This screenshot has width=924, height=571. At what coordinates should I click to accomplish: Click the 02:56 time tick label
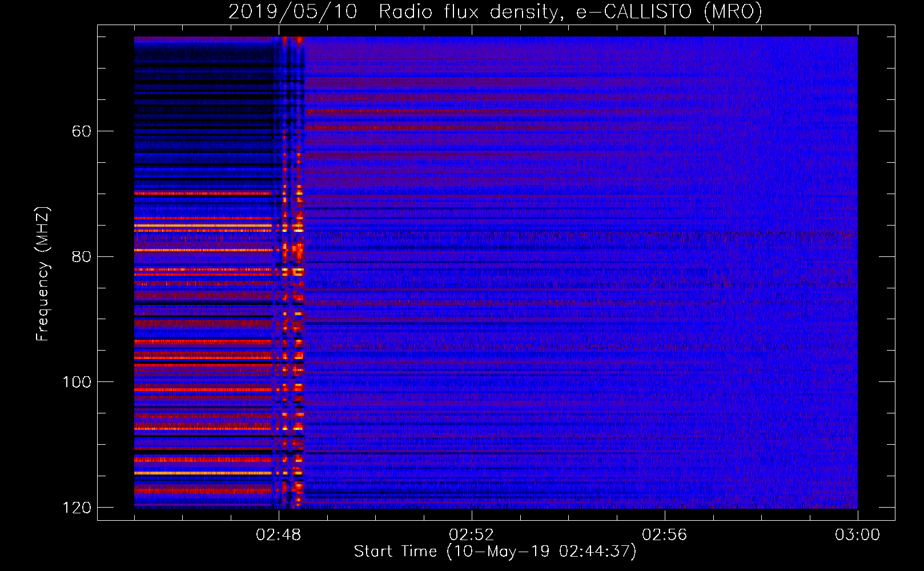click(665, 535)
